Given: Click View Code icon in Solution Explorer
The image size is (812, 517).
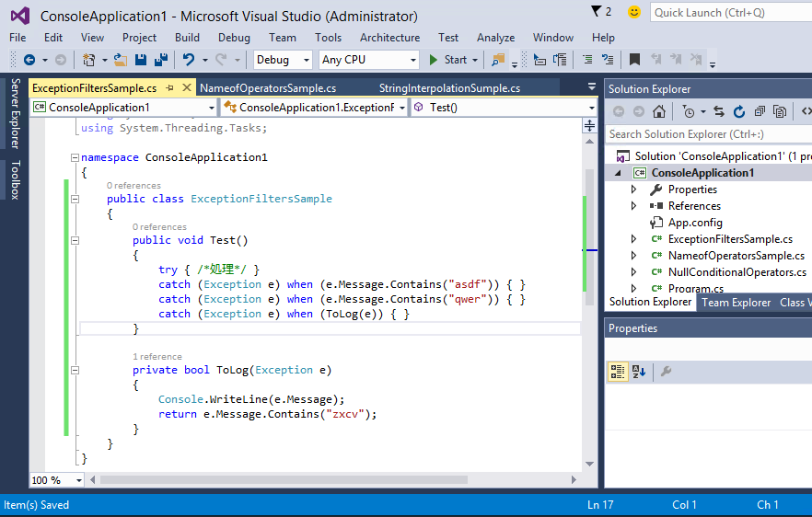Looking at the screenshot, I should 806,111.
